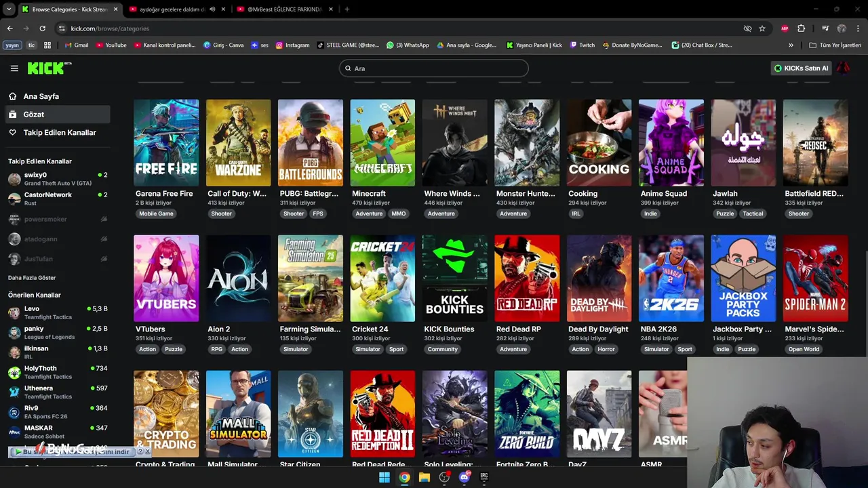
Task: Open Farming Simulator category title
Action: [x=310, y=329]
